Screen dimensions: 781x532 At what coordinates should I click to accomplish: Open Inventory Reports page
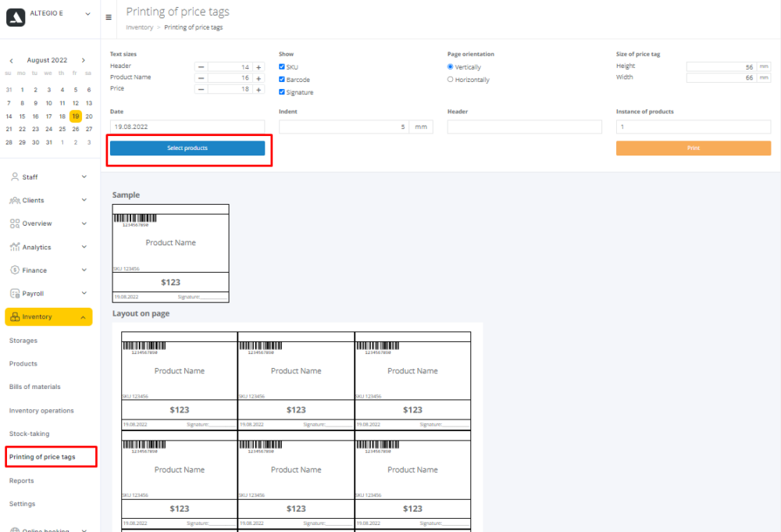click(21, 480)
